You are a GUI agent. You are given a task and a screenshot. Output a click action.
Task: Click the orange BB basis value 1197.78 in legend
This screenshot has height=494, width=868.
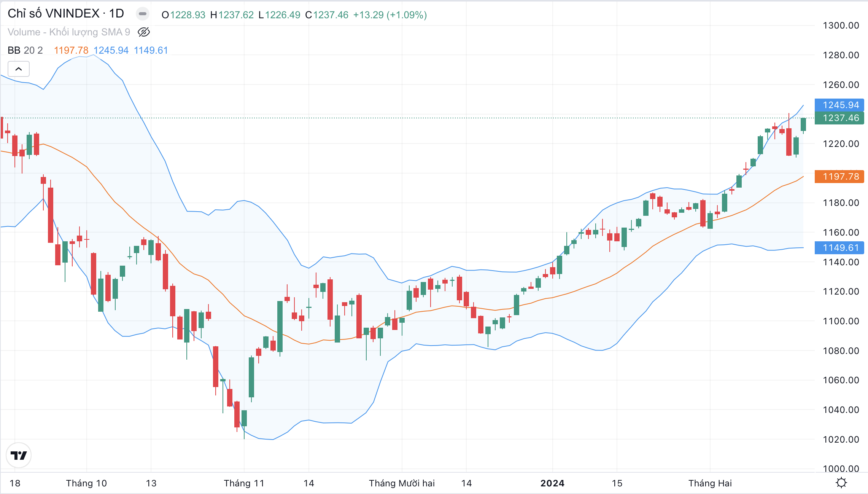(x=71, y=50)
